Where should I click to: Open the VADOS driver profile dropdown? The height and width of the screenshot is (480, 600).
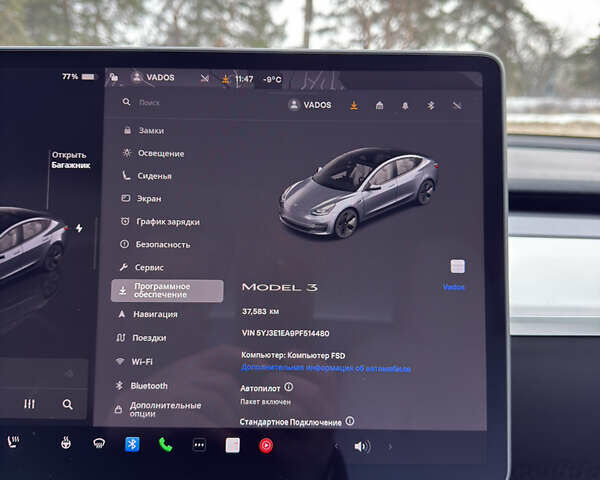pyautogui.click(x=310, y=105)
